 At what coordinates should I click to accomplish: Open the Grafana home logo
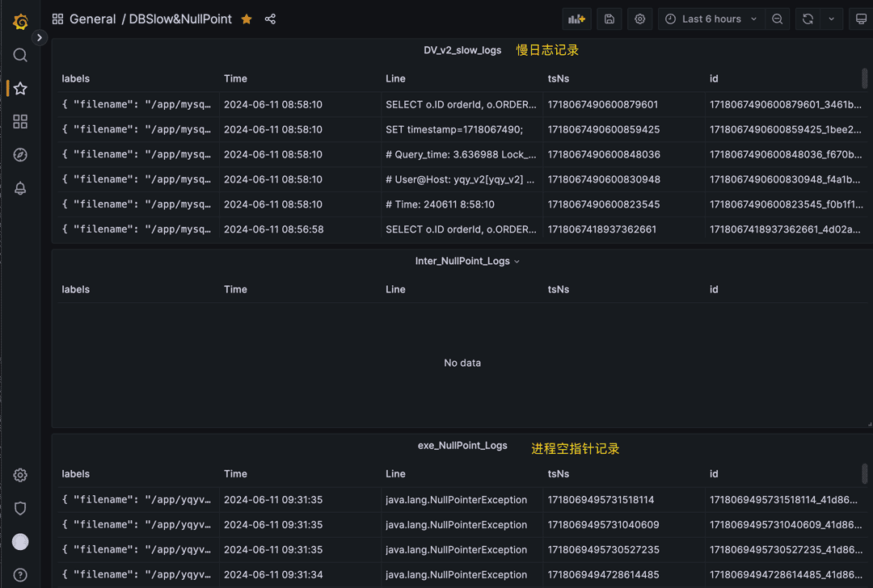pyautogui.click(x=20, y=22)
